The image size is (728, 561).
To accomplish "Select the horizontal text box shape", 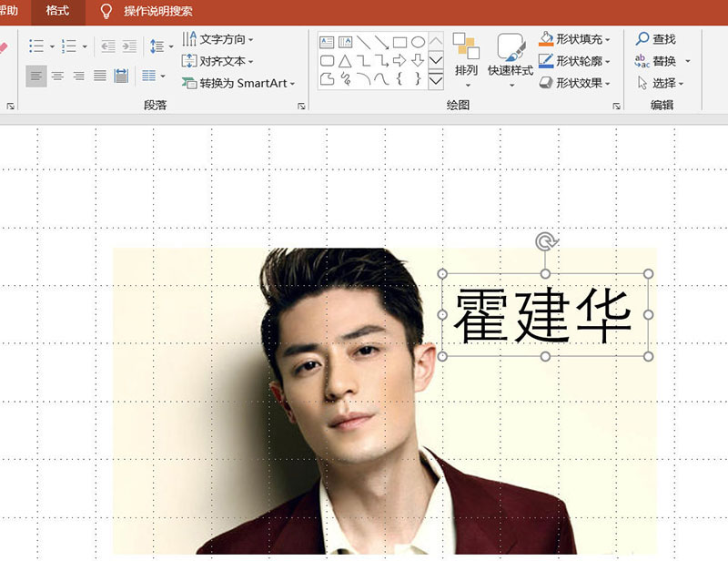I will [327, 43].
